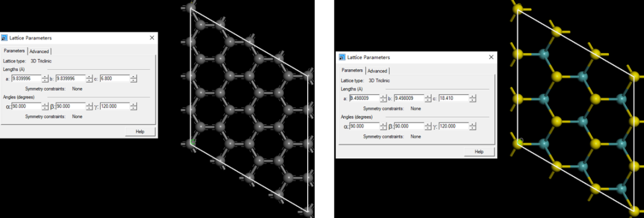Decrease the b: 9.498009 value with its down arrow
Screen dimensions: 644x218
pyautogui.click(x=428, y=100)
